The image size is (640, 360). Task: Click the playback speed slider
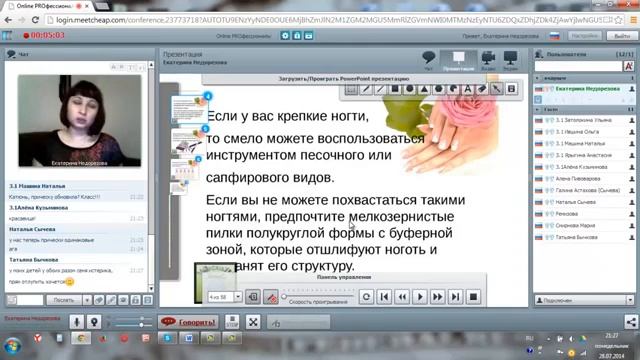click(318, 296)
